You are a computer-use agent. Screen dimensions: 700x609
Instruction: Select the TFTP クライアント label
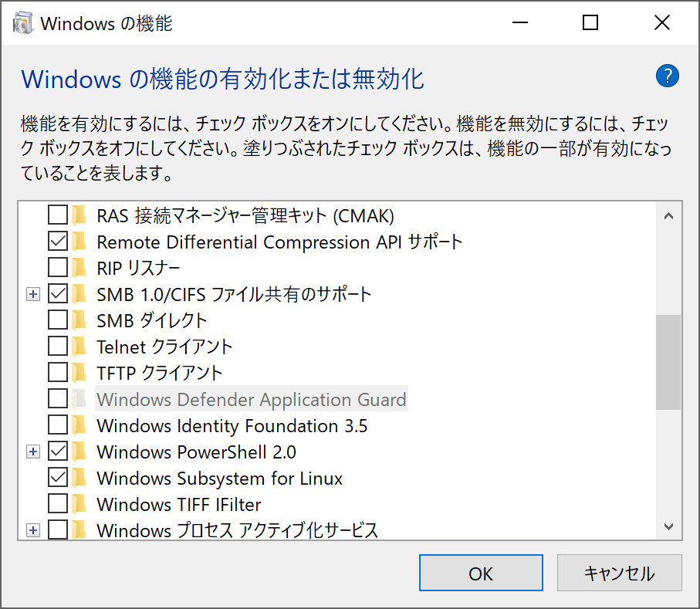pos(160,373)
